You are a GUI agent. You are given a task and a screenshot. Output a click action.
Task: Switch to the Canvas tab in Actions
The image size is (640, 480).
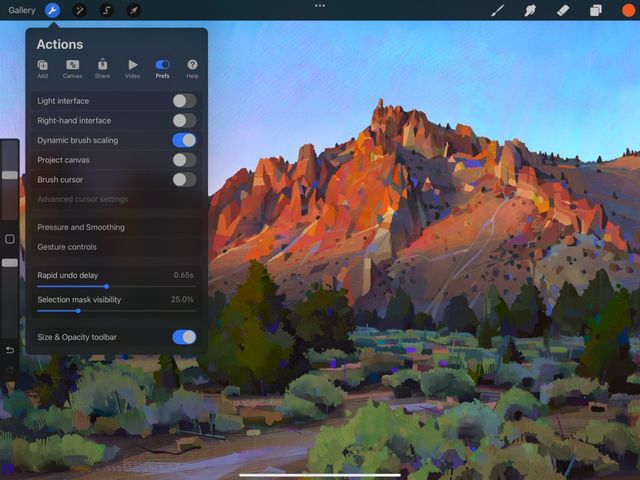click(72, 69)
